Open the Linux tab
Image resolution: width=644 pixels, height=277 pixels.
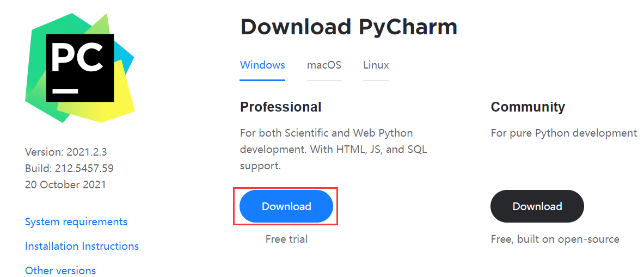376,65
